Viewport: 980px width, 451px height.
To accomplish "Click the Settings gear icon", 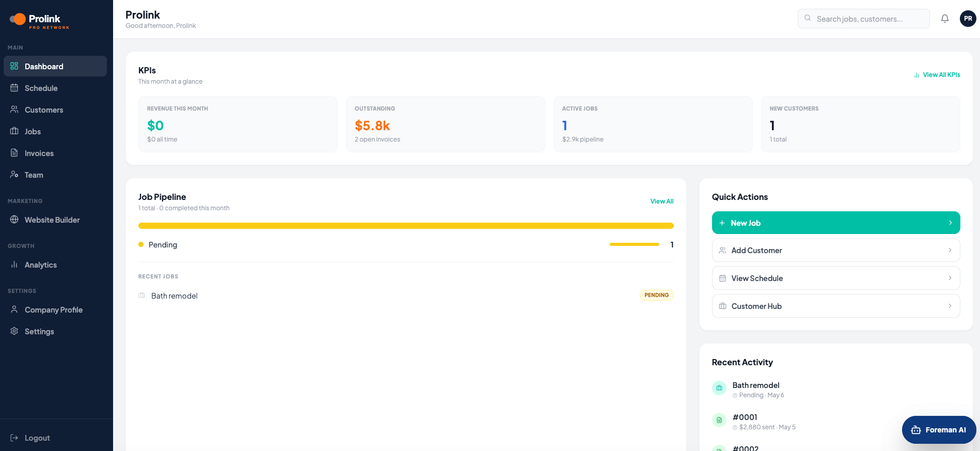I will pyautogui.click(x=14, y=331).
